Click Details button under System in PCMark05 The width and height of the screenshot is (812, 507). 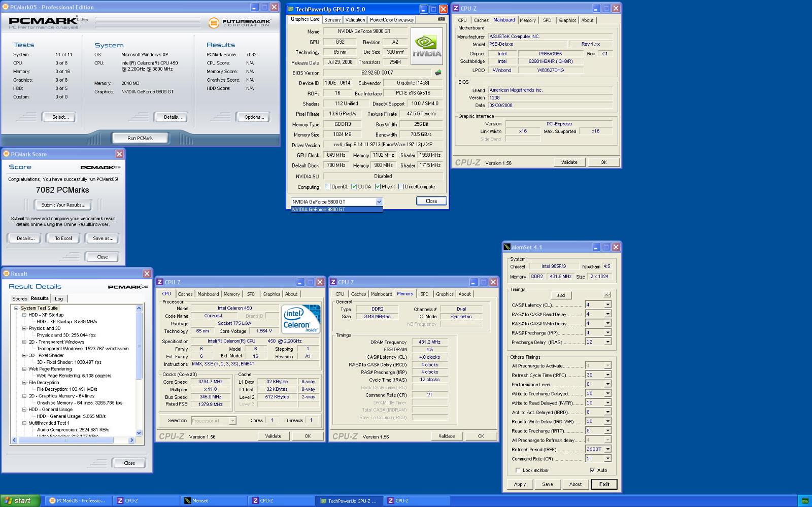click(173, 117)
